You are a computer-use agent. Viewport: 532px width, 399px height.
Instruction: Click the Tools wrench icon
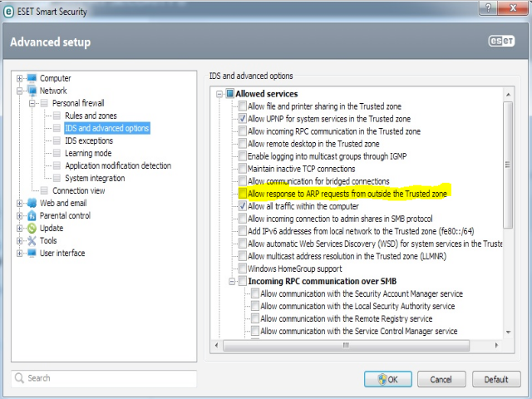32,240
